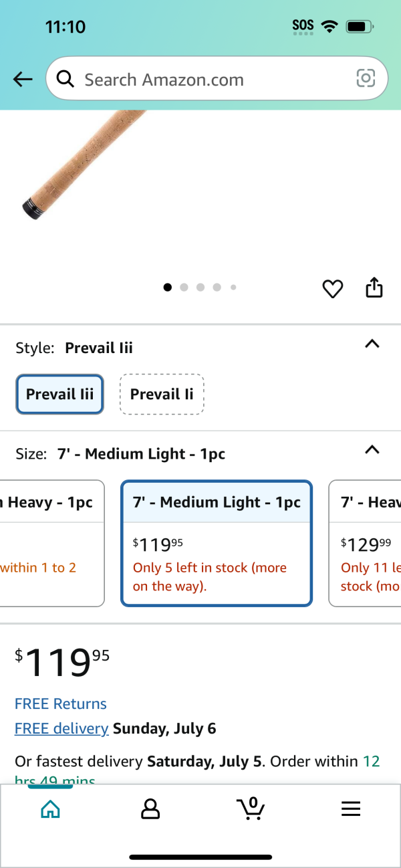Viewport: 401px width, 868px height.
Task: Jump to second image carousel dot
Action: (184, 288)
